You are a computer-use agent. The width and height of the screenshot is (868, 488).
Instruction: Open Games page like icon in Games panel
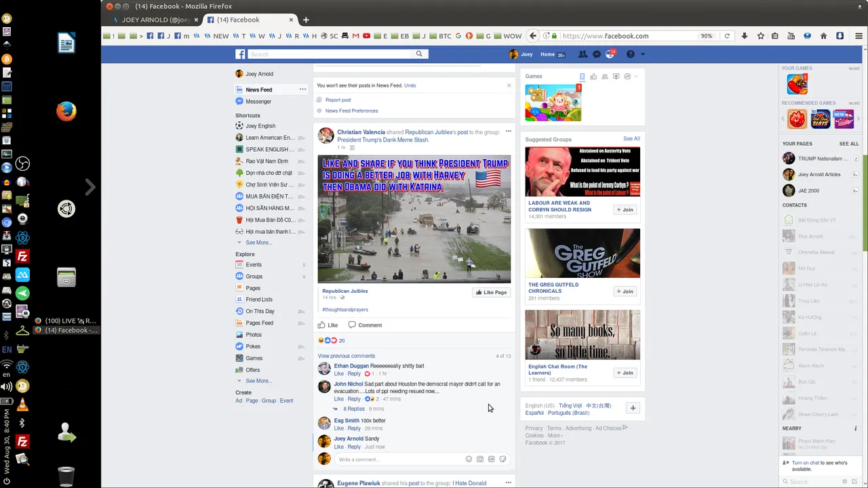point(593,77)
